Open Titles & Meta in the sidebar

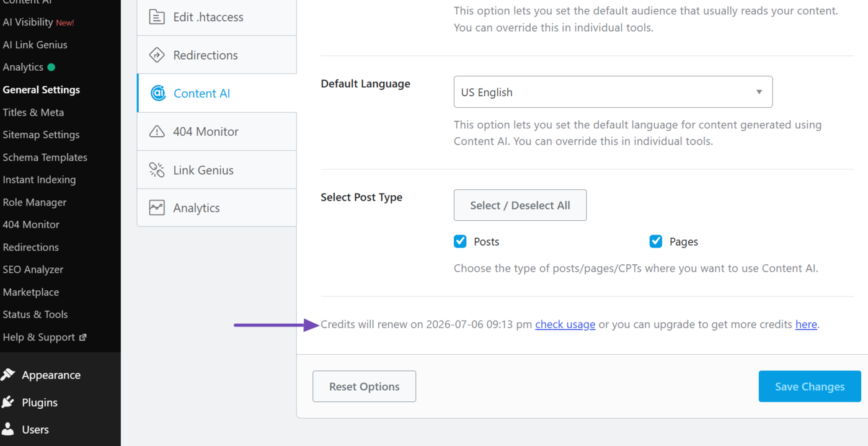tap(33, 112)
